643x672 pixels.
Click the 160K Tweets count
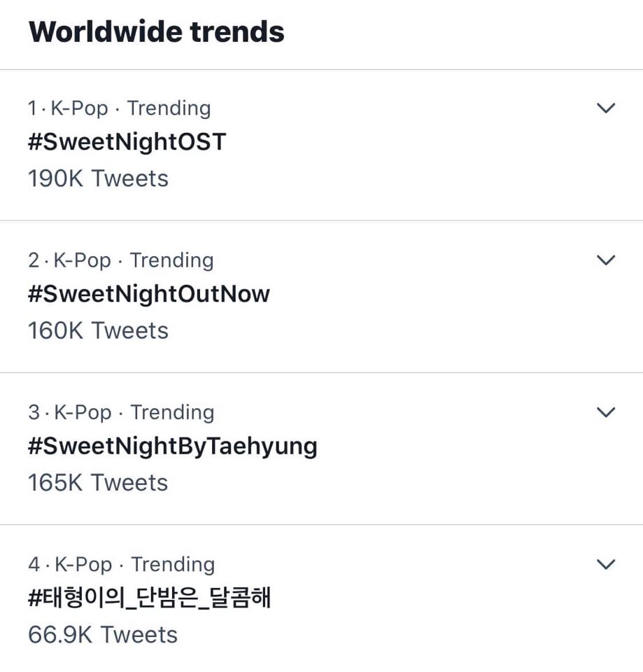(98, 330)
